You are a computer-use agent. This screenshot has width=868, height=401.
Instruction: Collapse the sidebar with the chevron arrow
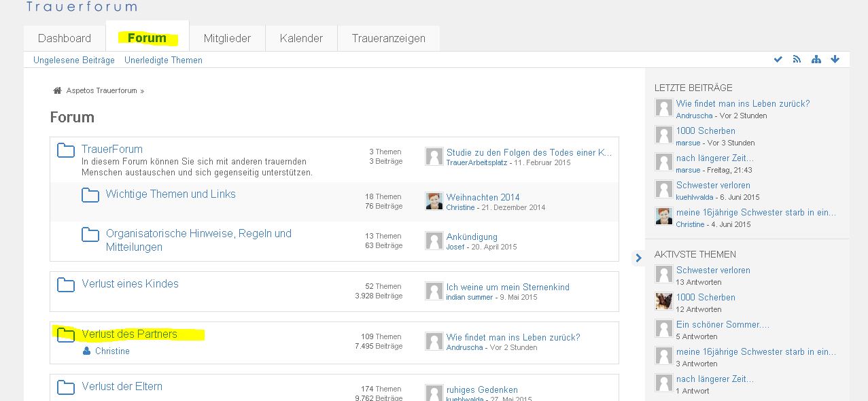click(x=638, y=258)
